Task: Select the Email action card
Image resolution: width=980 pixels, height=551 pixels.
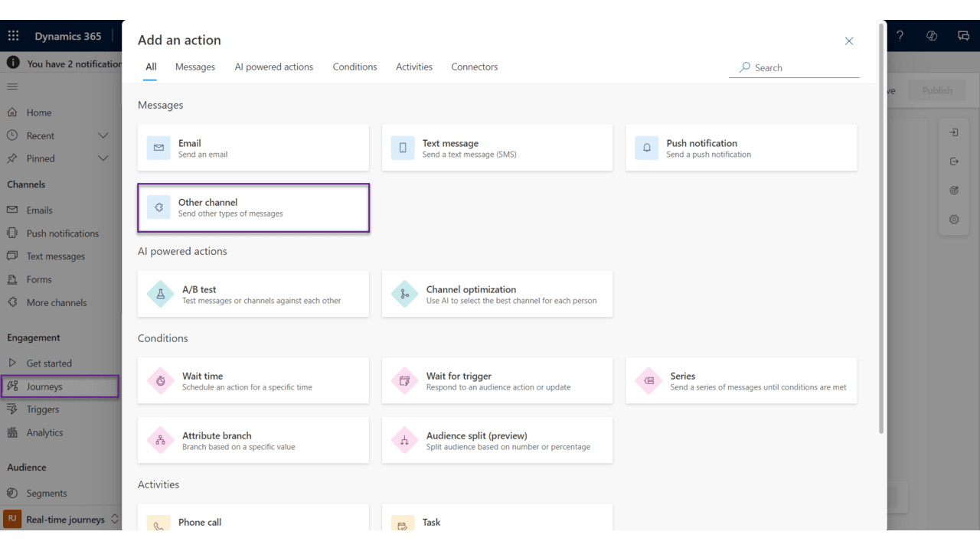Action: [x=253, y=148]
